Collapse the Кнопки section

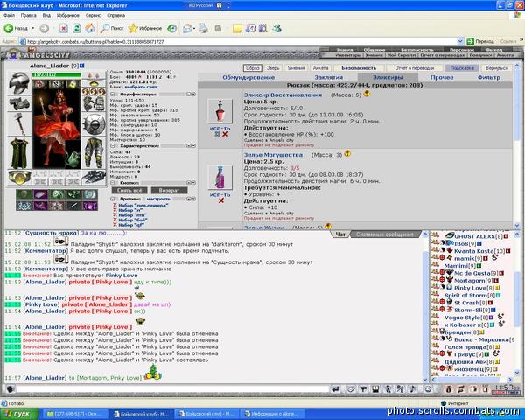(113, 183)
